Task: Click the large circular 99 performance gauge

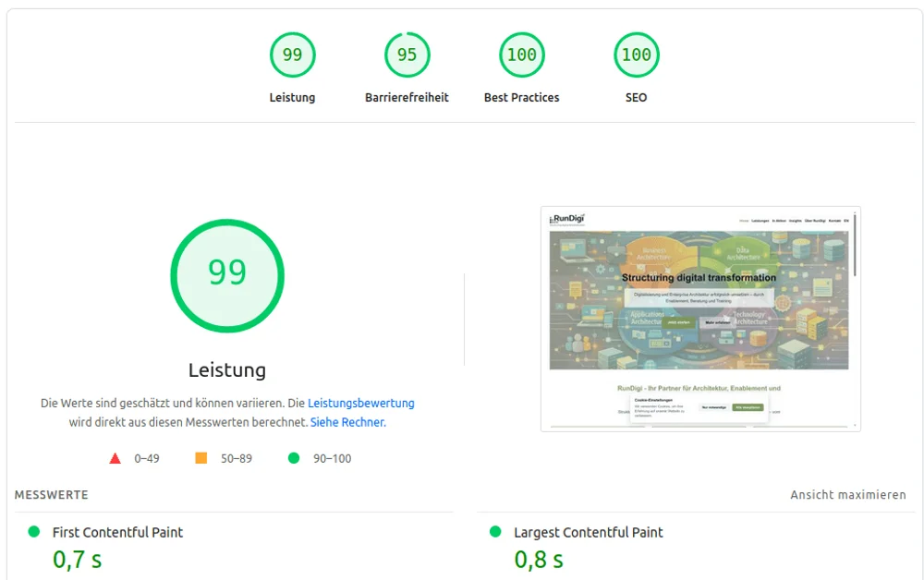Action: [227, 275]
